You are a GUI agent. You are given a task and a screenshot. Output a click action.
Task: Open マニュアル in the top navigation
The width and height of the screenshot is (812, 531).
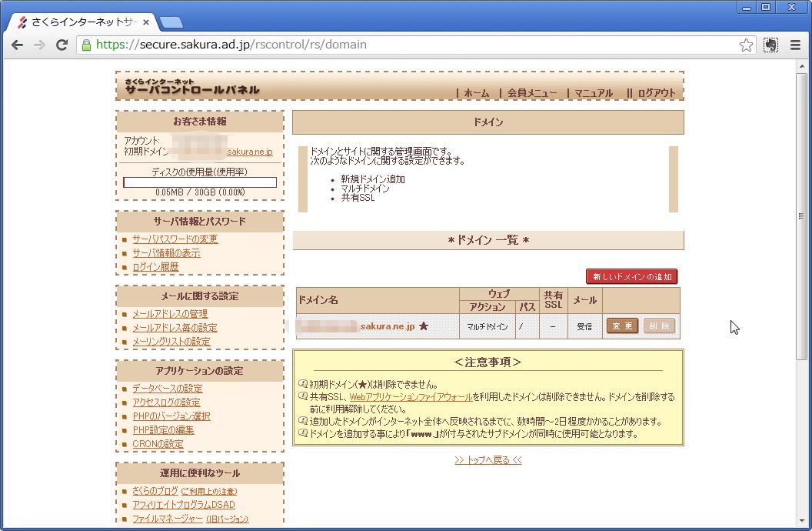[x=594, y=93]
